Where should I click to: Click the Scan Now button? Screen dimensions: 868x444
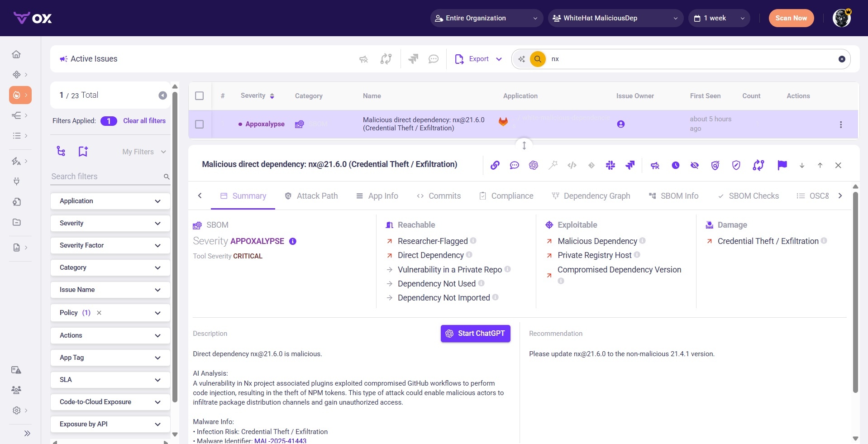[x=791, y=18]
